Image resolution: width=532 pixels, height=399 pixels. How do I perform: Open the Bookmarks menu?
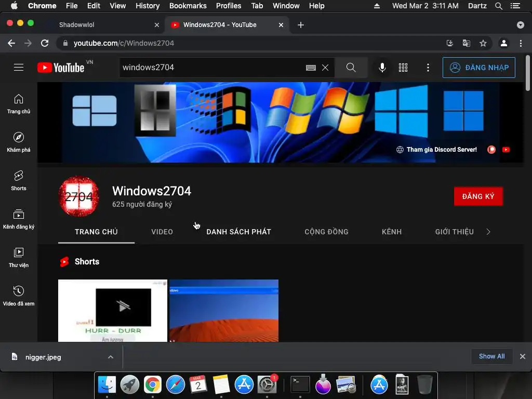pos(188,6)
